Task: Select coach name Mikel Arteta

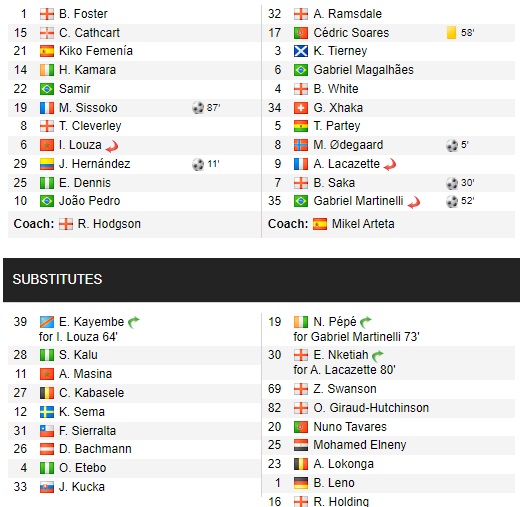Action: click(x=363, y=224)
